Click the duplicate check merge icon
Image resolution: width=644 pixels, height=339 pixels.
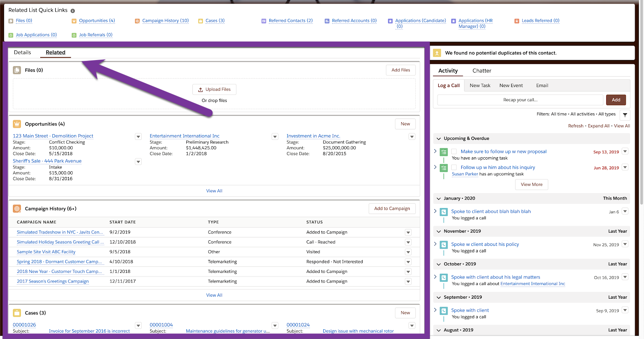[x=437, y=53]
